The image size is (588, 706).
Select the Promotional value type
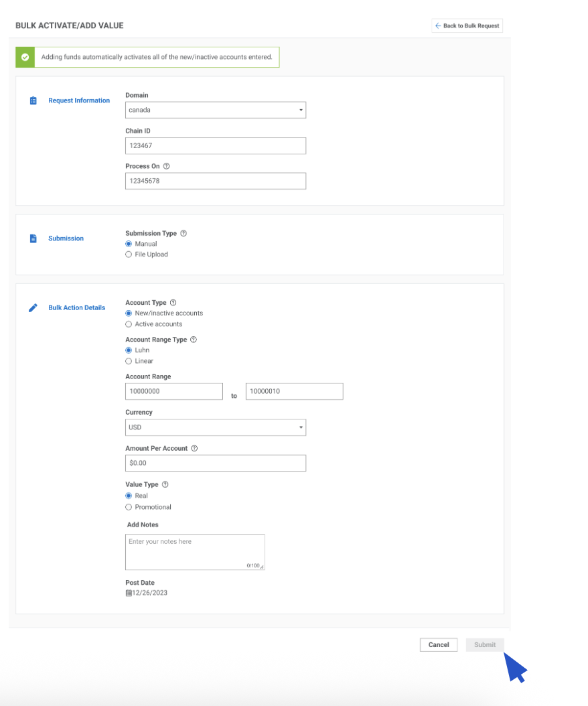(x=129, y=507)
